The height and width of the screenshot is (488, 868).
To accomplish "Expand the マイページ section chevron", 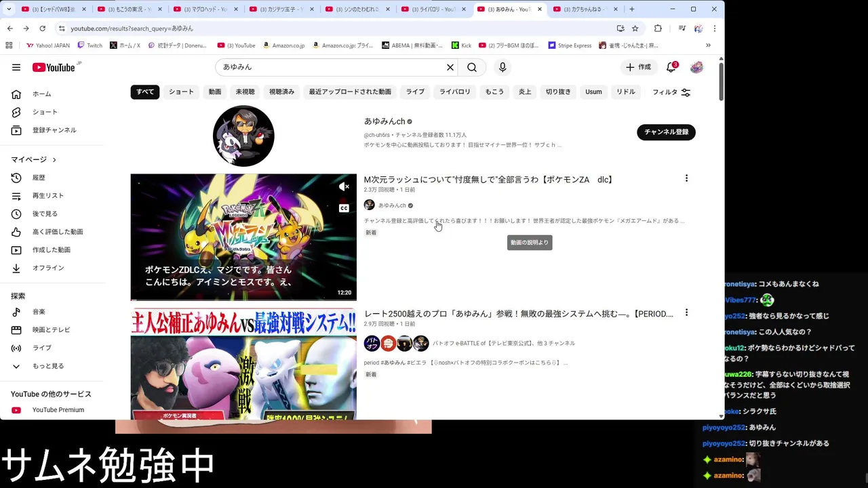I will [x=54, y=160].
